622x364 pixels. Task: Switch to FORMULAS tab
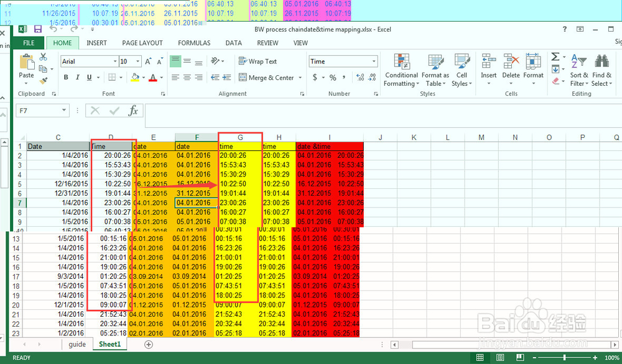coord(194,43)
